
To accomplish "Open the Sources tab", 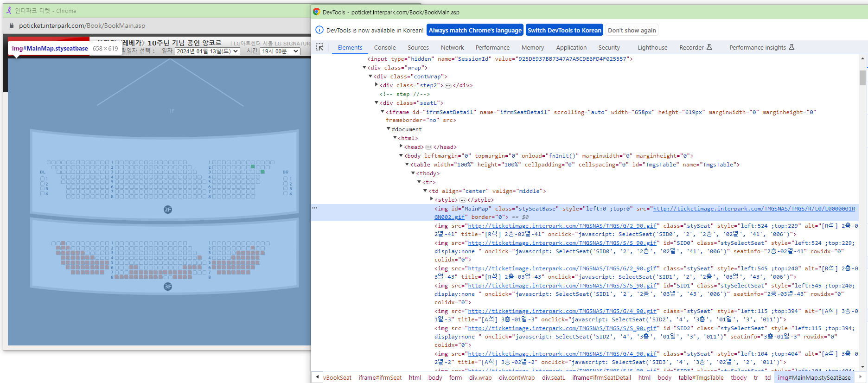I will (418, 47).
